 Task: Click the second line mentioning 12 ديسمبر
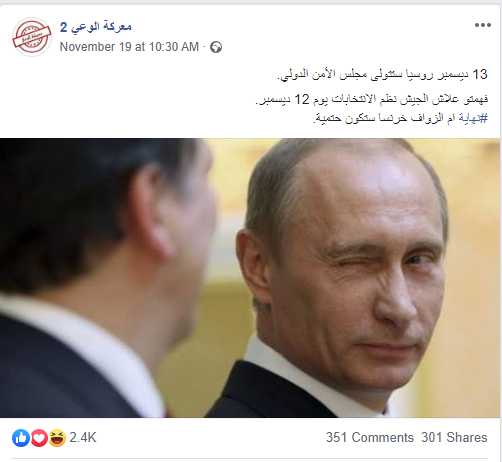point(371,99)
